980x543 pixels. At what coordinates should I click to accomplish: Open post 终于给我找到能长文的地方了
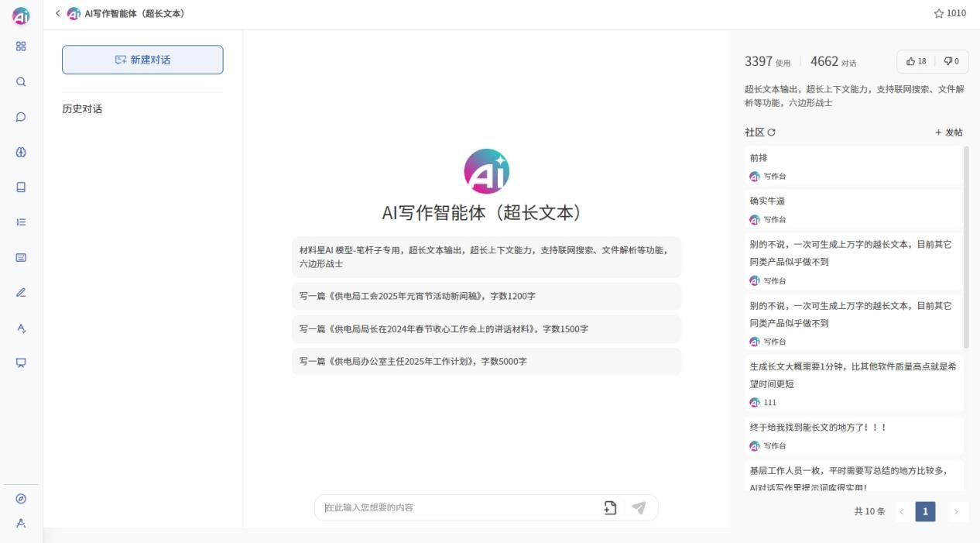(x=854, y=435)
